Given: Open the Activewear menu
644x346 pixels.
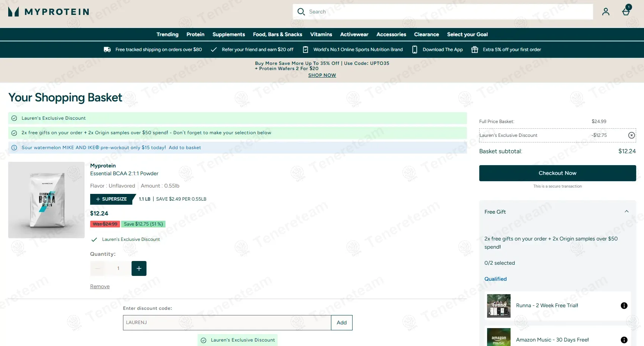Looking at the screenshot, I should (x=354, y=34).
